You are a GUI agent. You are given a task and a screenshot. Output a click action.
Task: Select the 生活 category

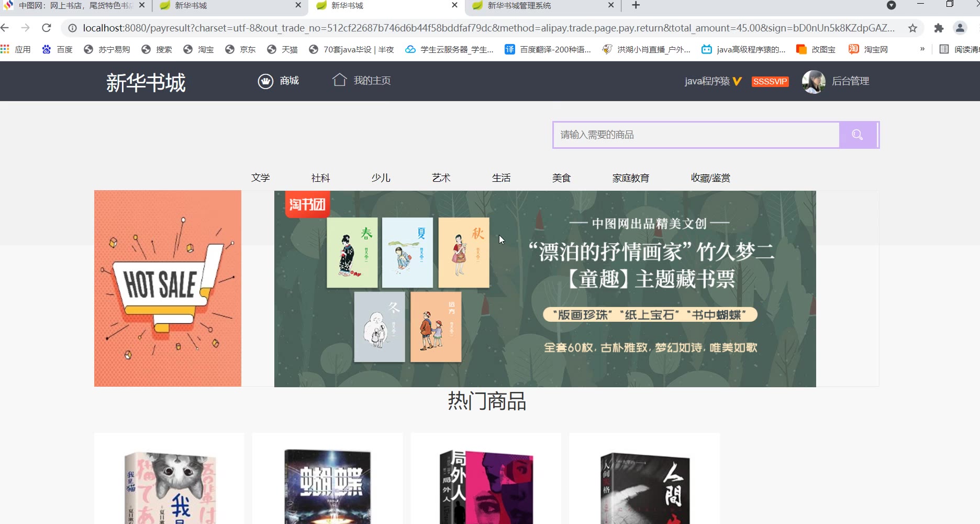pos(501,178)
